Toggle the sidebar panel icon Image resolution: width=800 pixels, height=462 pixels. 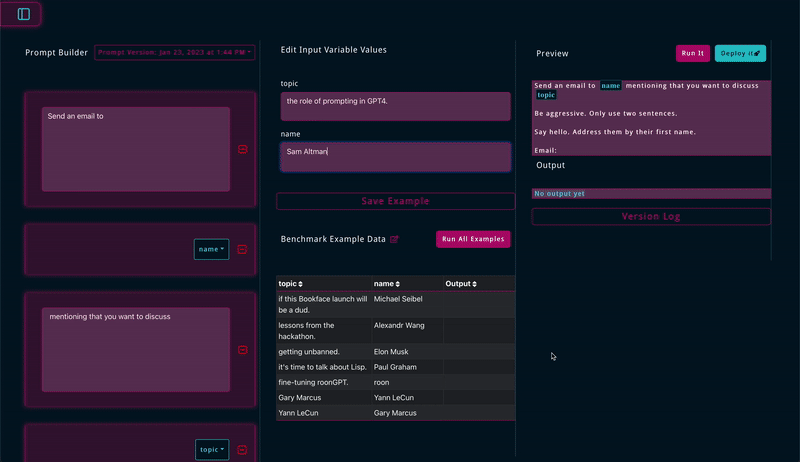(24, 14)
